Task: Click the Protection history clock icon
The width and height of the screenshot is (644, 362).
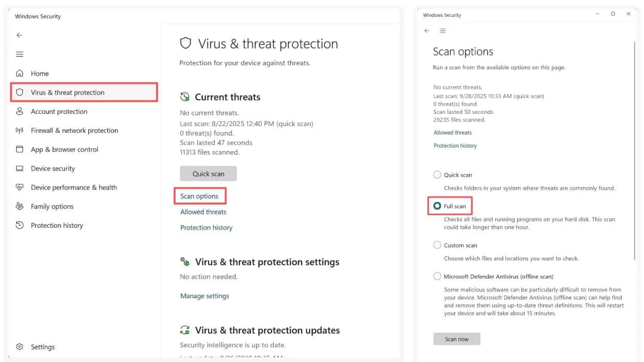Action: 20,225
